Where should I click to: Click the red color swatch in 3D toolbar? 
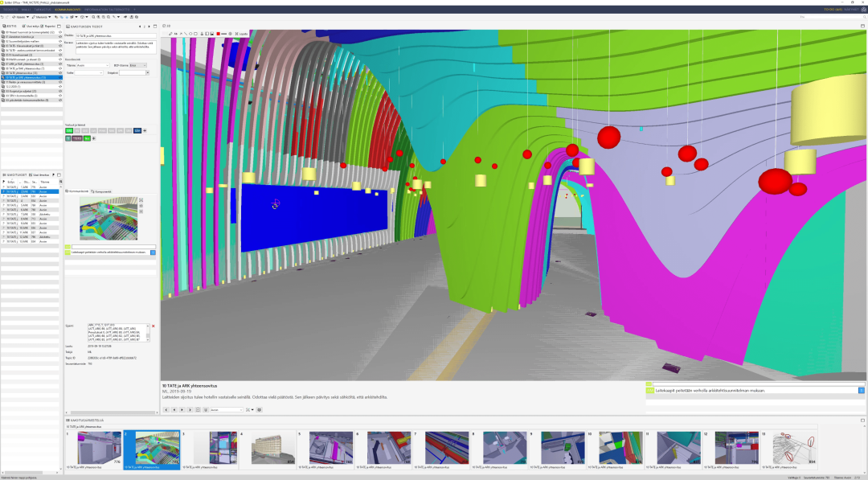(219, 34)
